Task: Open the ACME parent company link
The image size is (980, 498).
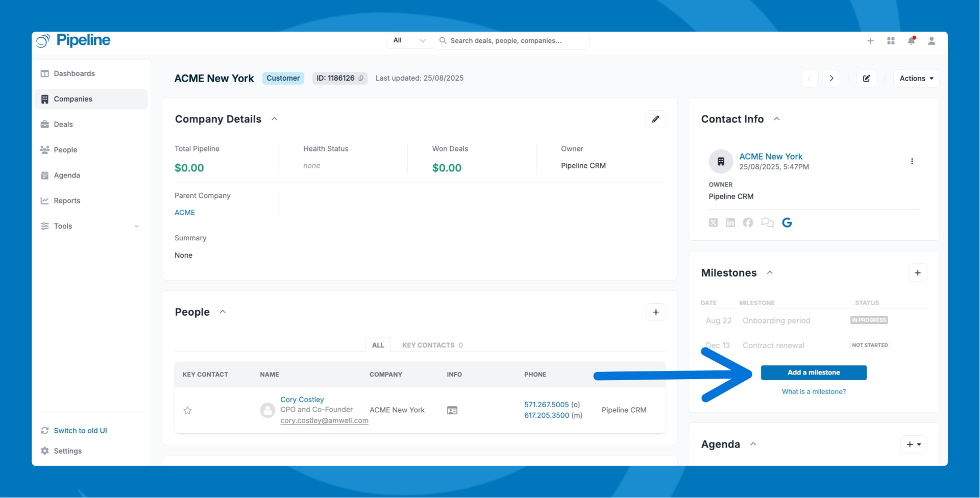Action: 185,212
